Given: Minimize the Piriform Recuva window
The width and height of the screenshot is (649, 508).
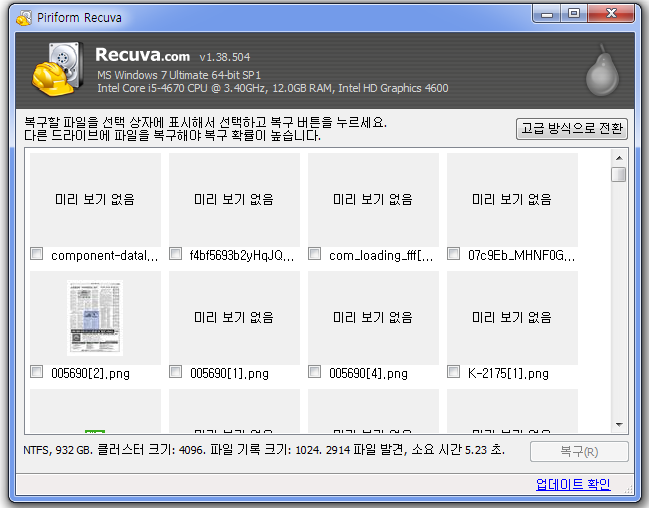Looking at the screenshot, I should coord(547,14).
